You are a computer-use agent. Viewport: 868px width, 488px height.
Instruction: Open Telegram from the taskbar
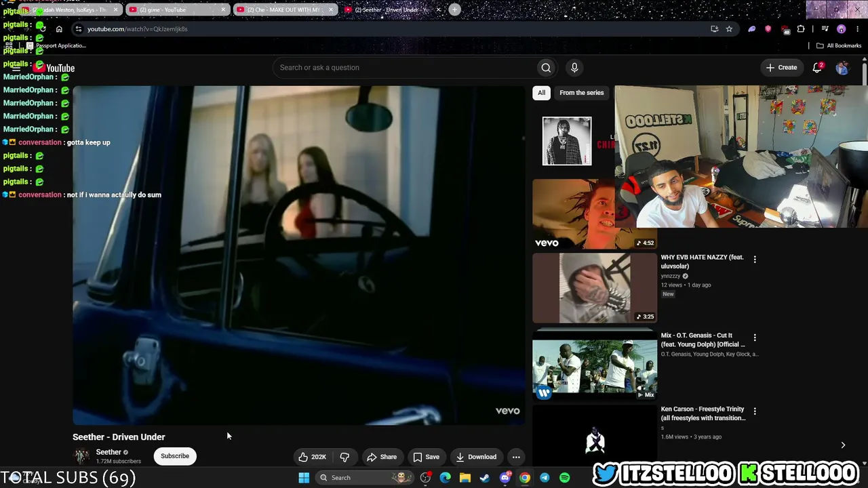[545, 478]
